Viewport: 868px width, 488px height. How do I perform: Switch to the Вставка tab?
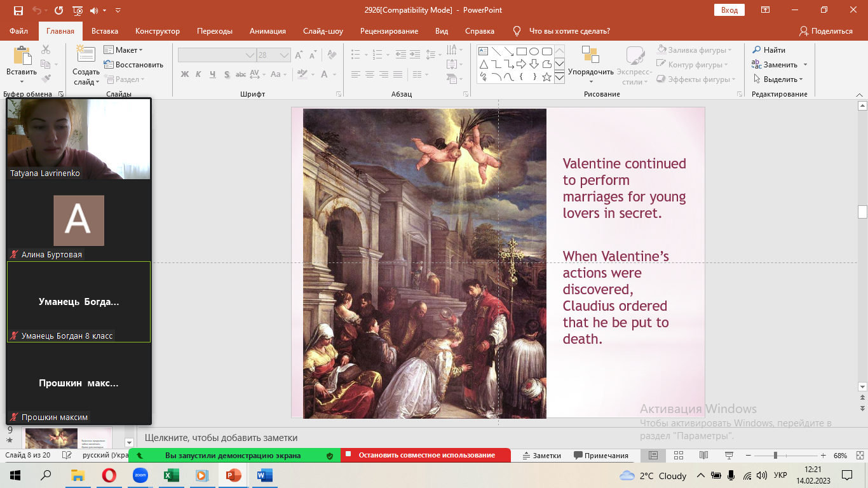click(105, 30)
